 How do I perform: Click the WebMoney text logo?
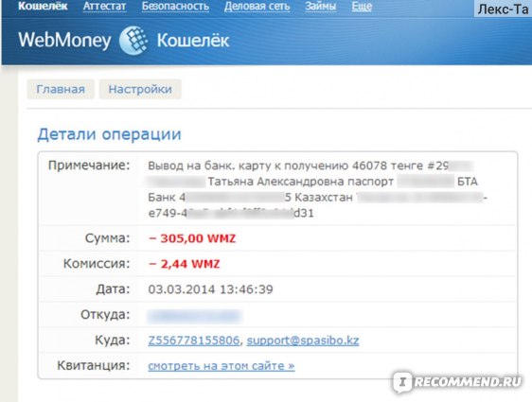click(x=64, y=40)
